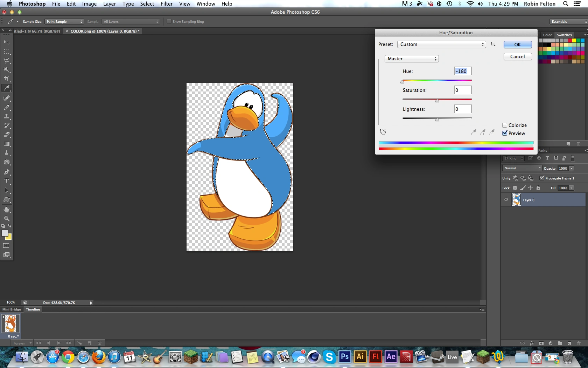
Task: Hide Layer 0 with eye icon
Action: click(506, 200)
